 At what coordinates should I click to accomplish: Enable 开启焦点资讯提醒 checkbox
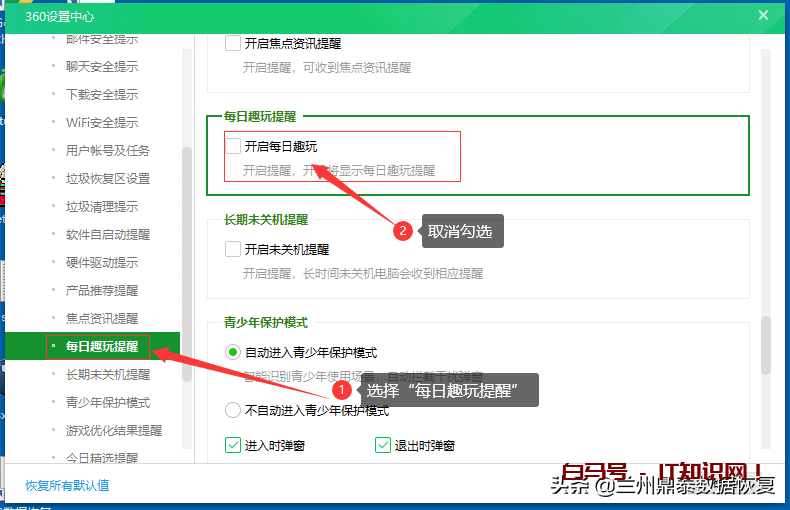click(233, 43)
